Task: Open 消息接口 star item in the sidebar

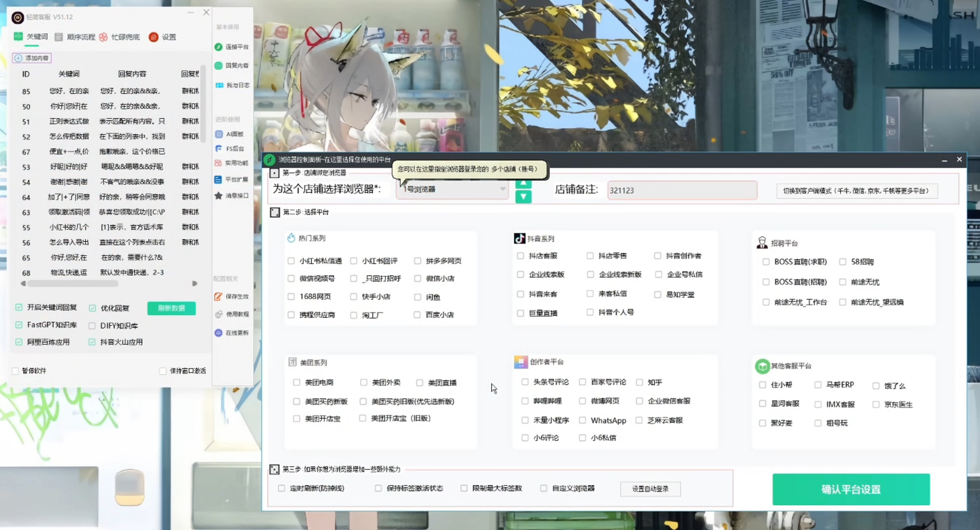Action: point(231,196)
